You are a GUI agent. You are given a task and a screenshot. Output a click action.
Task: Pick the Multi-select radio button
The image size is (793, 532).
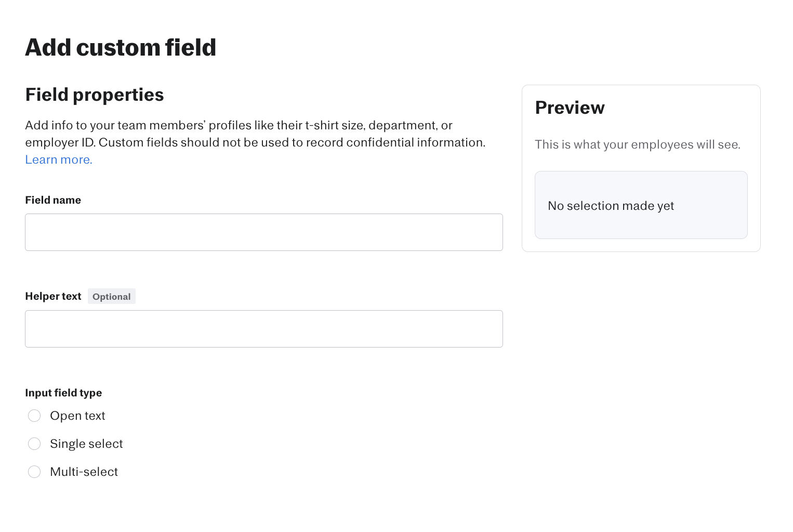34,472
